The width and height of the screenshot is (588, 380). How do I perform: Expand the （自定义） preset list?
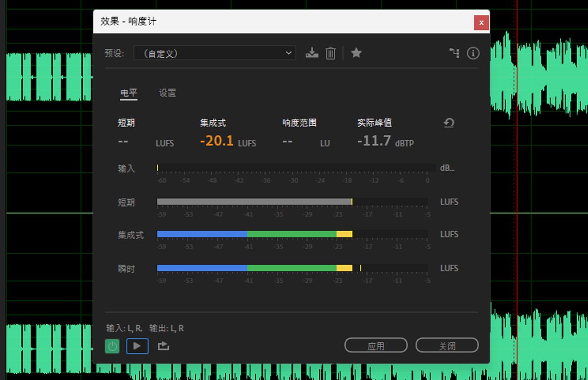(x=289, y=53)
